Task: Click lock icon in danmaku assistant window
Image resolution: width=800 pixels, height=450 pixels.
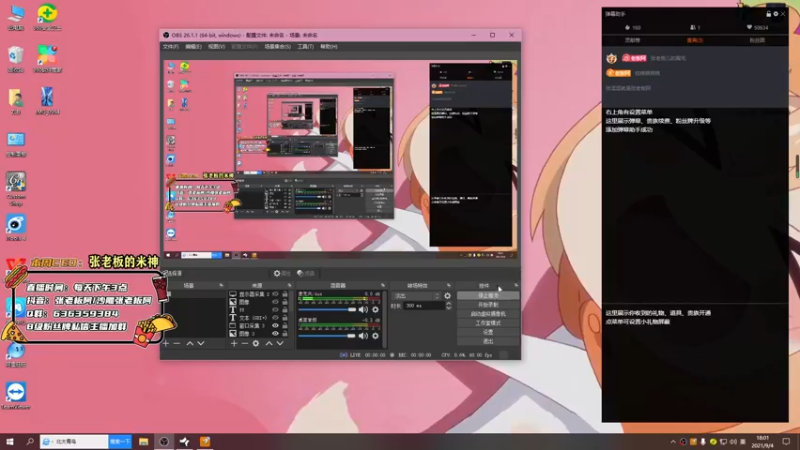Action: click(x=768, y=14)
